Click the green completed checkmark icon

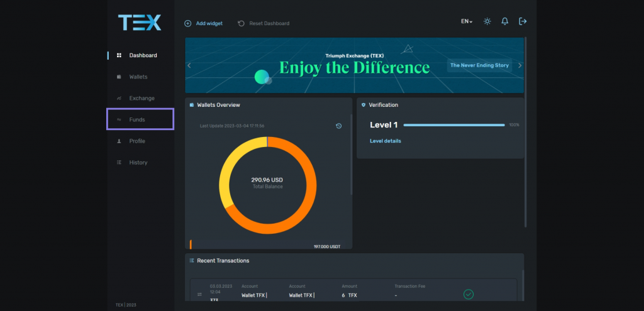[x=468, y=294]
